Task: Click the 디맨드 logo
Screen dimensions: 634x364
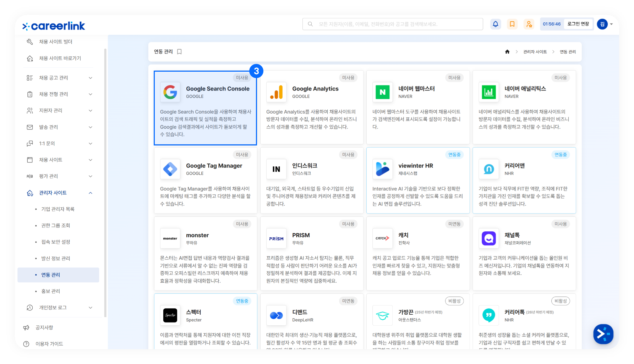Action: point(276,315)
